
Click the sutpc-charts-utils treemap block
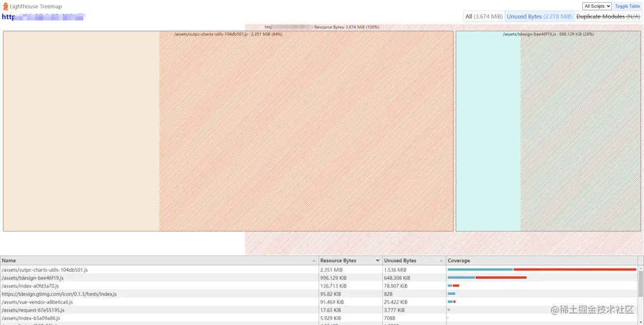pos(228,131)
